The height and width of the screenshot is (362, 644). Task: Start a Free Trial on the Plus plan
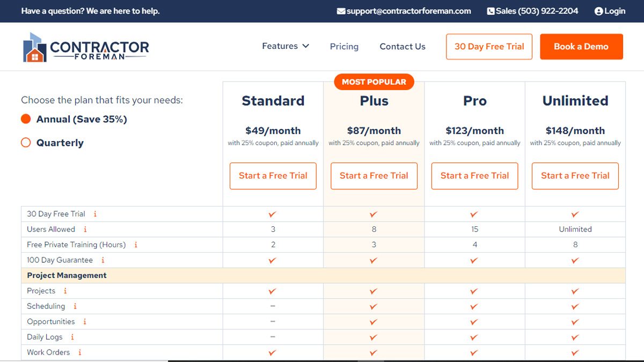374,176
